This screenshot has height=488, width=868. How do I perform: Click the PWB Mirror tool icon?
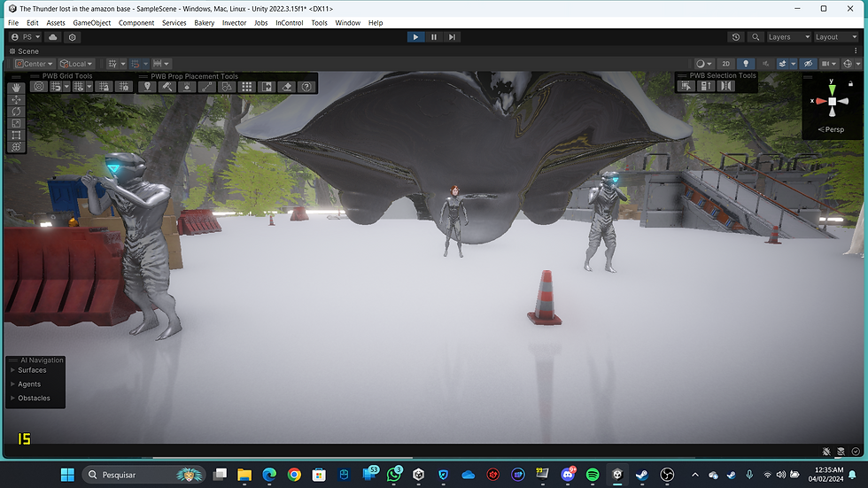pos(725,86)
